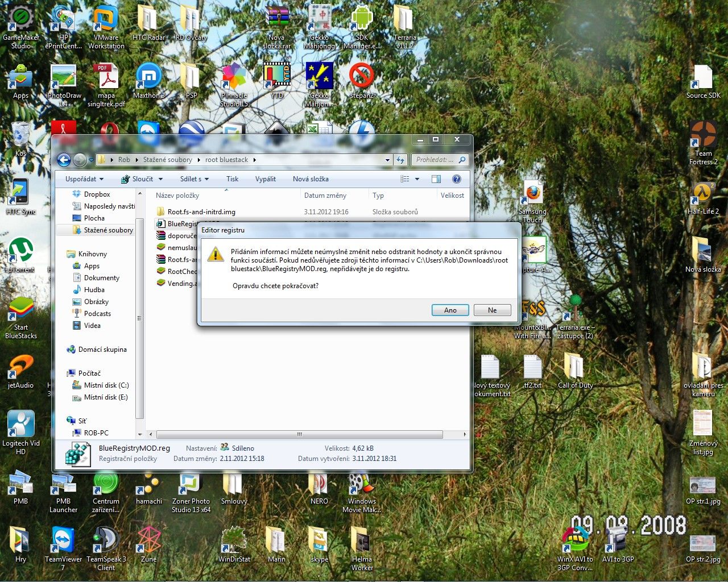Select Dropbox in the navigation pane
728x582 pixels.
(97, 194)
